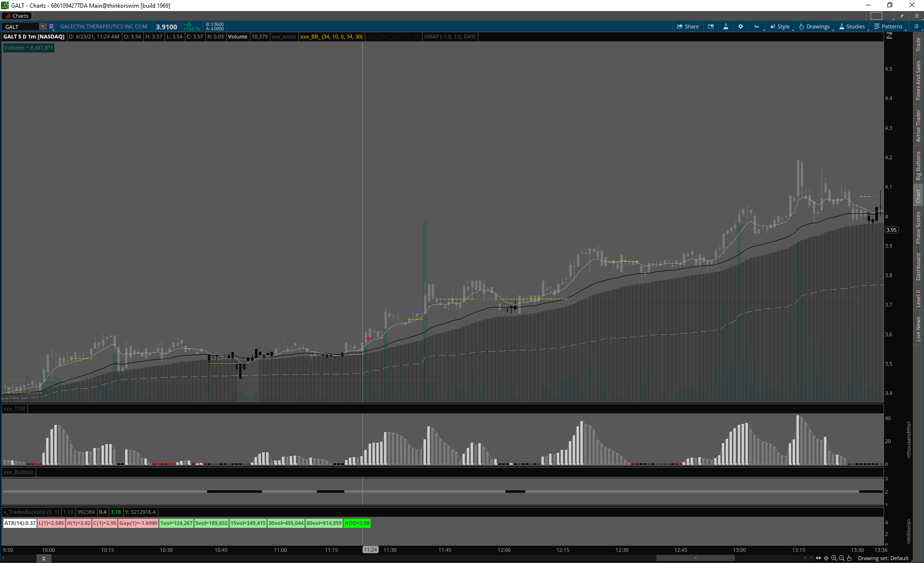This screenshot has width=924, height=563.
Task: Open chart settings gear icon
Action: click(x=741, y=26)
